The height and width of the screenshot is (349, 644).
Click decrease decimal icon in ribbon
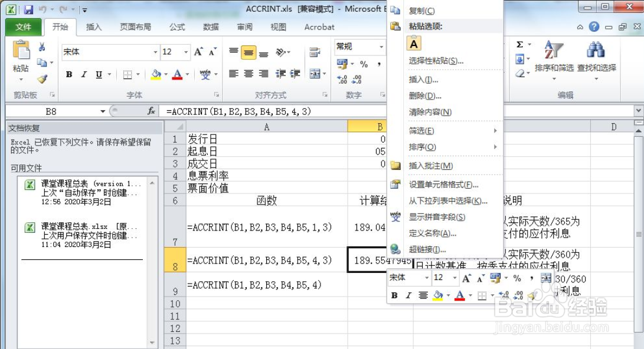[x=357, y=79]
